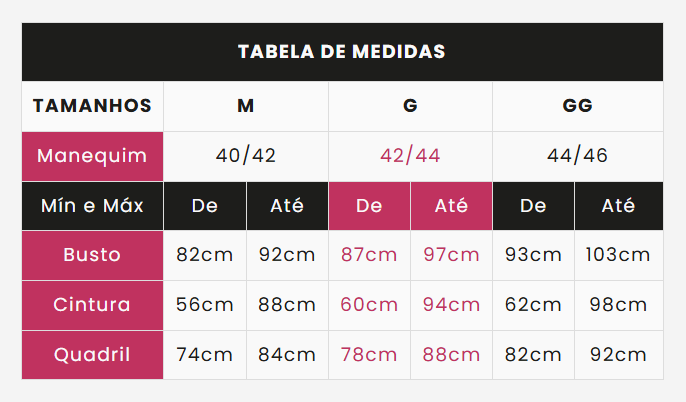Image resolution: width=686 pixels, height=402 pixels.
Task: Click the Cintura row label
Action: coord(92,305)
